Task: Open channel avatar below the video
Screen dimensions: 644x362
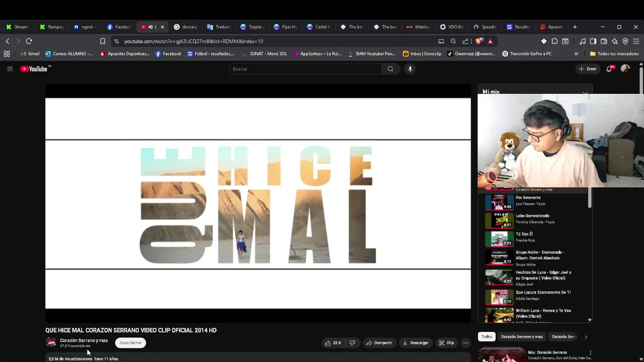Action: [51, 343]
